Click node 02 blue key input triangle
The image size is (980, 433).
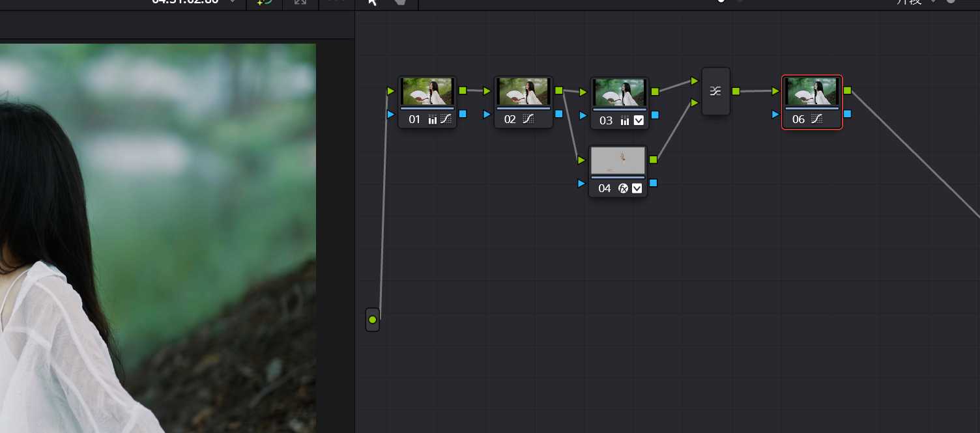pyautogui.click(x=487, y=115)
